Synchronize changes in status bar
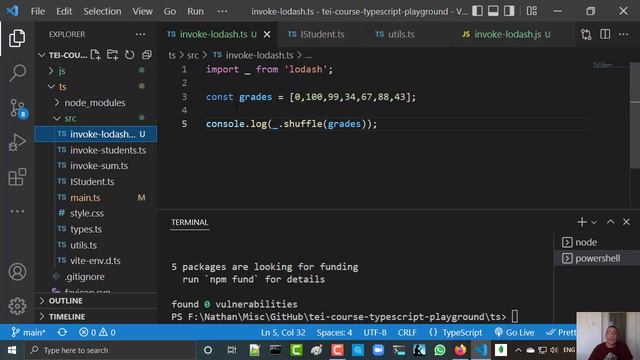 pos(62,332)
